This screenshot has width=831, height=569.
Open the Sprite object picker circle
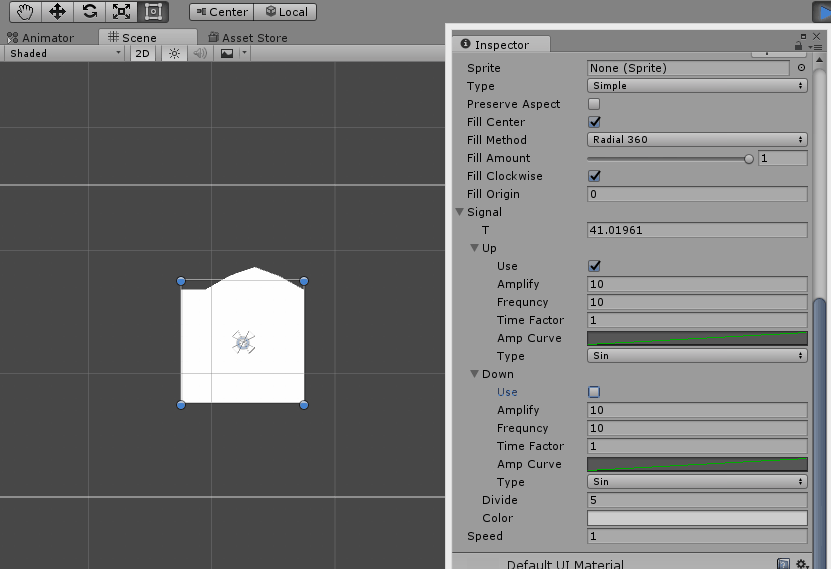click(x=801, y=68)
